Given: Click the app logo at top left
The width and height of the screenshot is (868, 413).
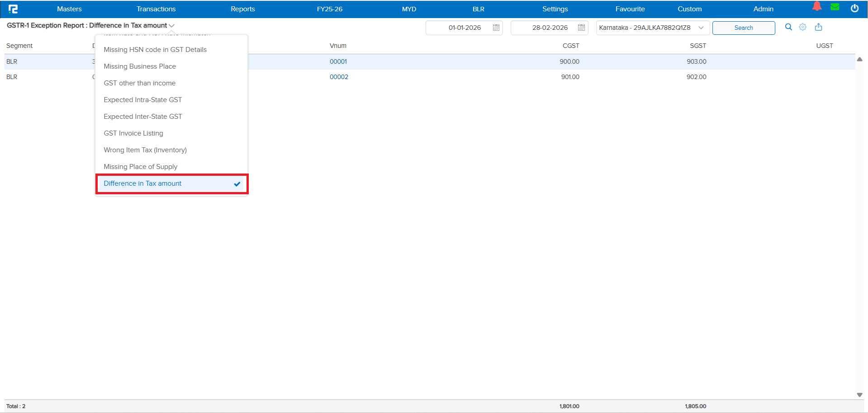Looking at the screenshot, I should [13, 9].
